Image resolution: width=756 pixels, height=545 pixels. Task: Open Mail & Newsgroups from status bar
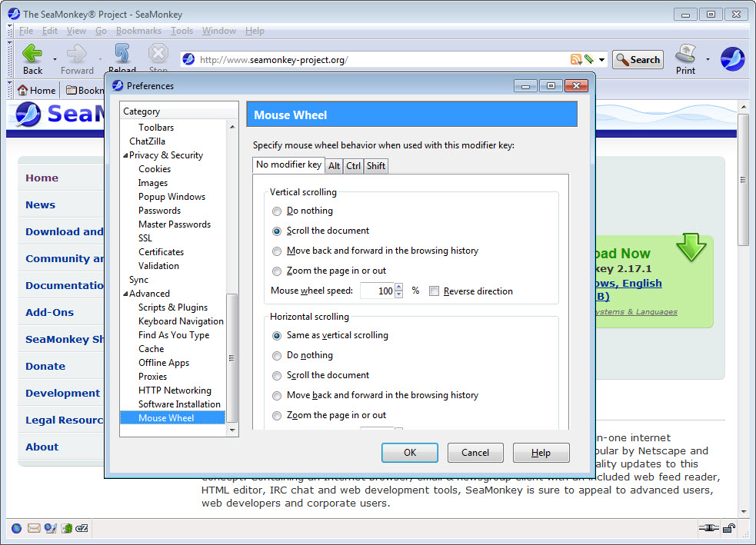coord(34,528)
